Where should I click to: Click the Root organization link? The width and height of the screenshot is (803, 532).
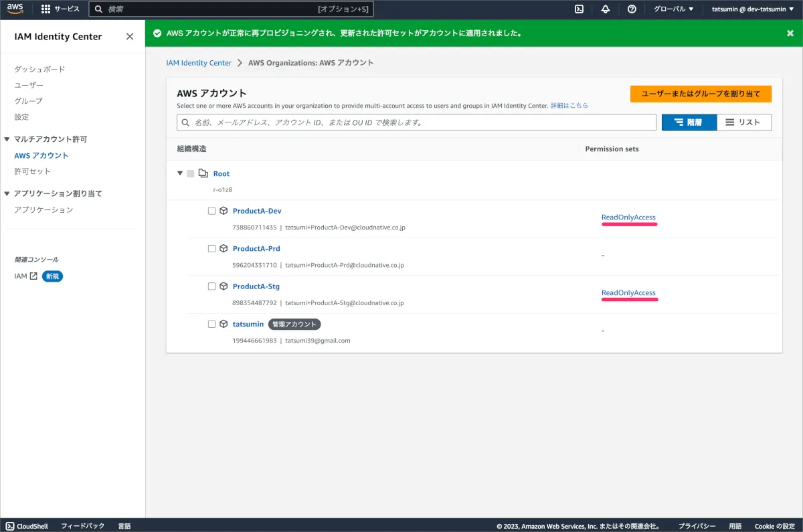point(221,173)
